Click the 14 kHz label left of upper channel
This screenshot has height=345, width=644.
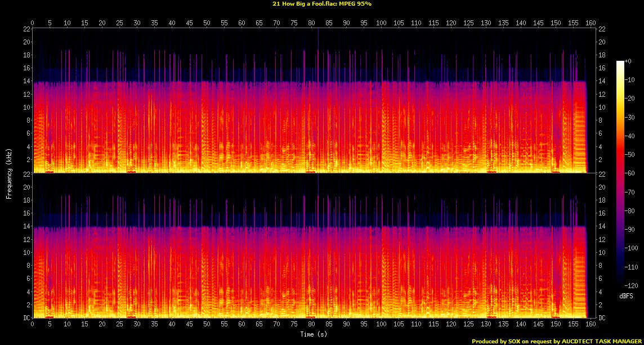coord(26,81)
